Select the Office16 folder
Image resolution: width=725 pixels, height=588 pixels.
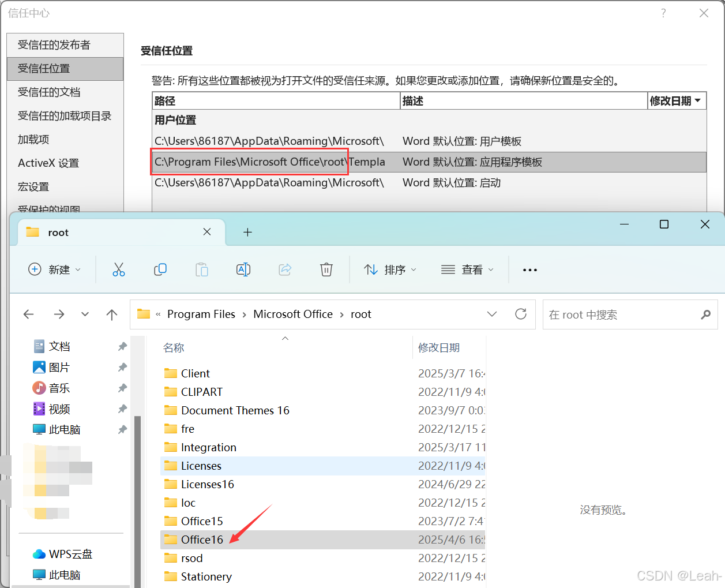tap(323, 540)
